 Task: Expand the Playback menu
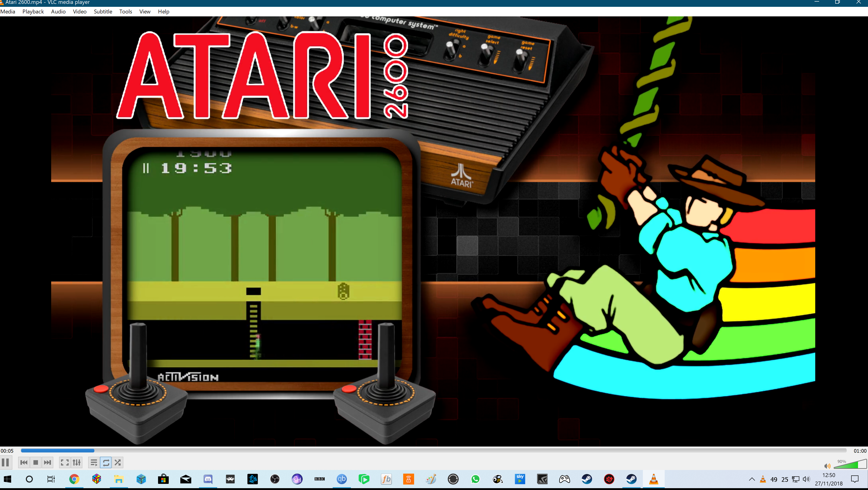point(33,11)
